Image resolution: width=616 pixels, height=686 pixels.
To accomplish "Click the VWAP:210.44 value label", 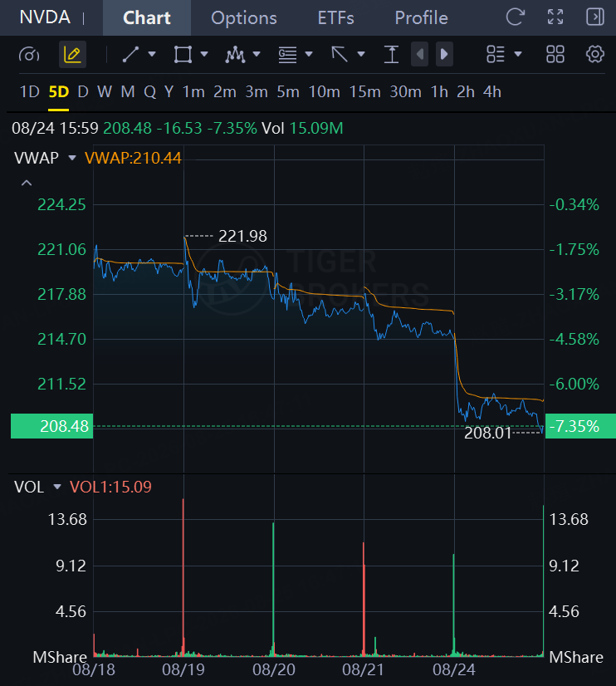I will coord(133,158).
